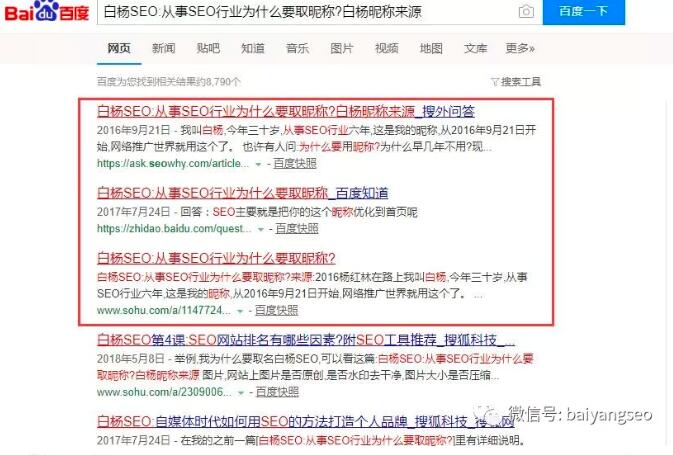Open 百度快照 for the zhidao result
The width and height of the screenshot is (673, 455).
pyautogui.click(x=297, y=229)
